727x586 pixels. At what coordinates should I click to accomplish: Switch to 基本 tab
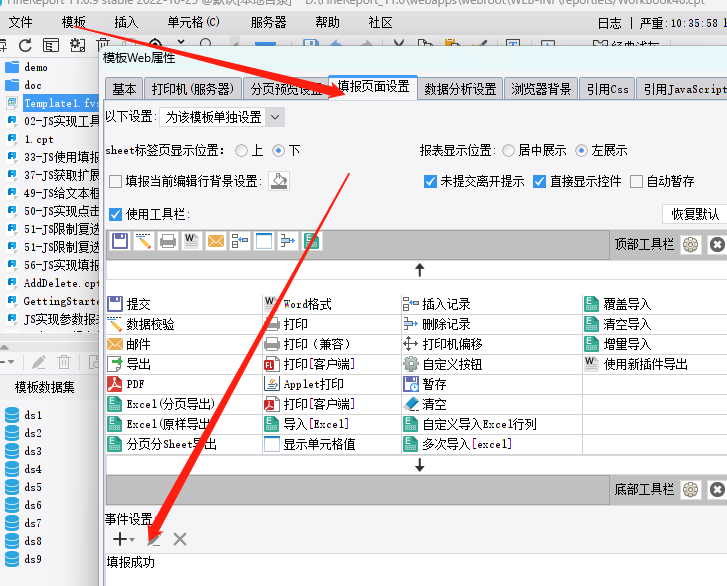pyautogui.click(x=124, y=89)
